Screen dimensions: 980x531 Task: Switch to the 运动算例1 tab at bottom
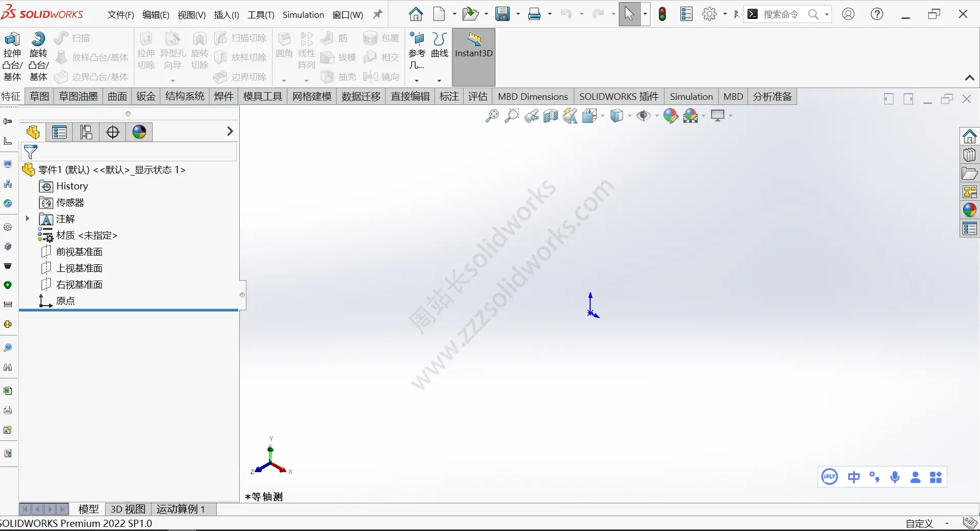[x=182, y=509]
